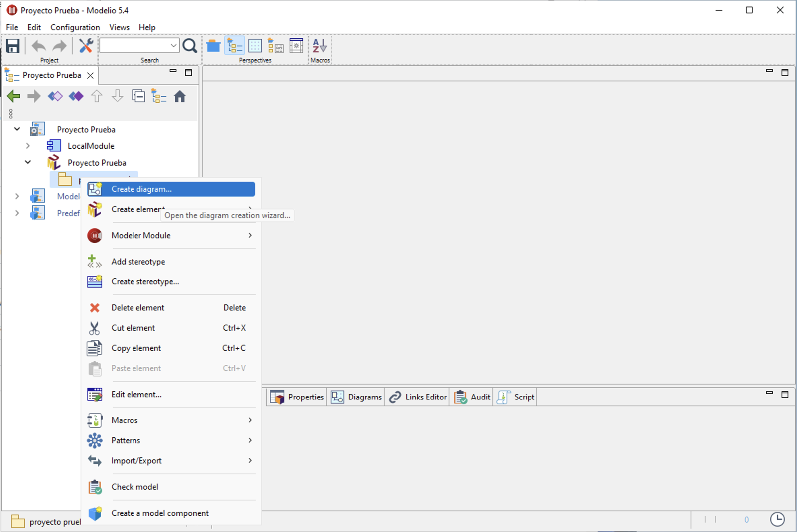Open project configuration tools icon
The image size is (797, 532).
coord(86,46)
